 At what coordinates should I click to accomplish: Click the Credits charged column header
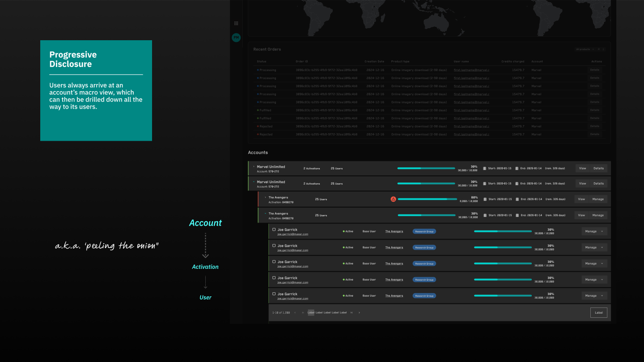[513, 62]
